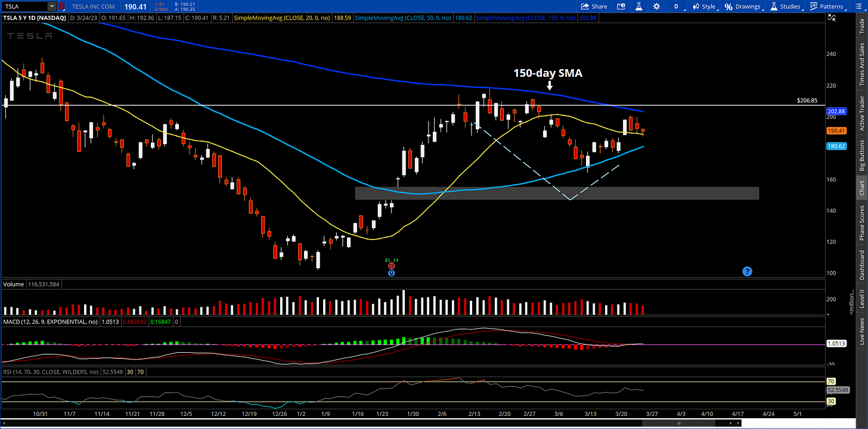This screenshot has width=868, height=429.
Task: Click the red symbol link indicator
Action: 61,6
